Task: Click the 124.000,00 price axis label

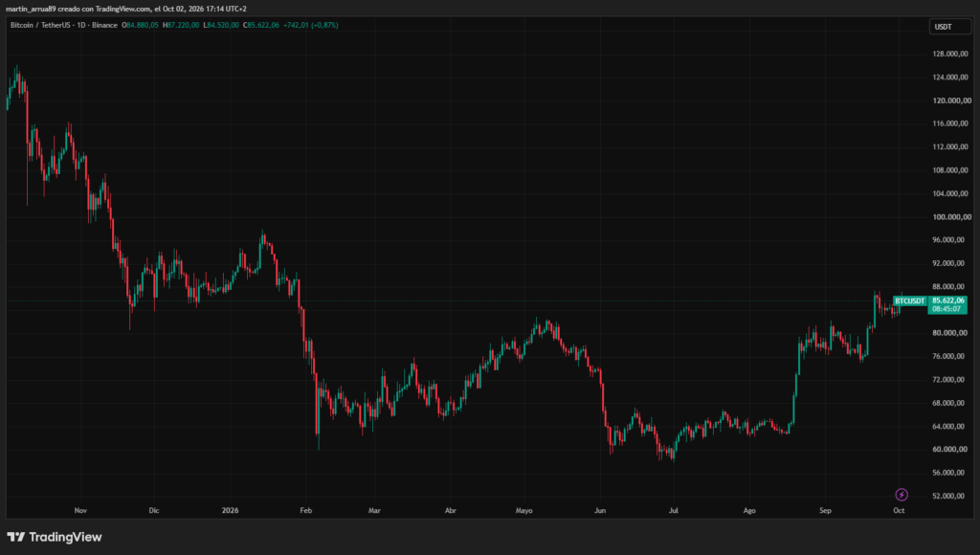Action: 952,77
